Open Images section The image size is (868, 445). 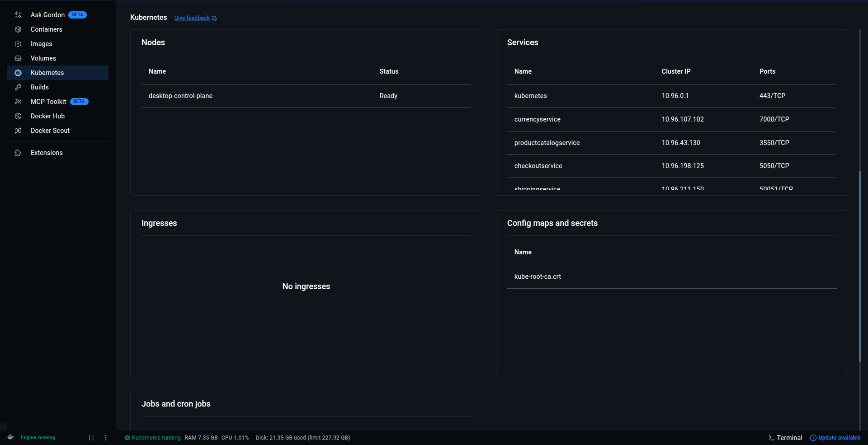click(x=58, y=44)
